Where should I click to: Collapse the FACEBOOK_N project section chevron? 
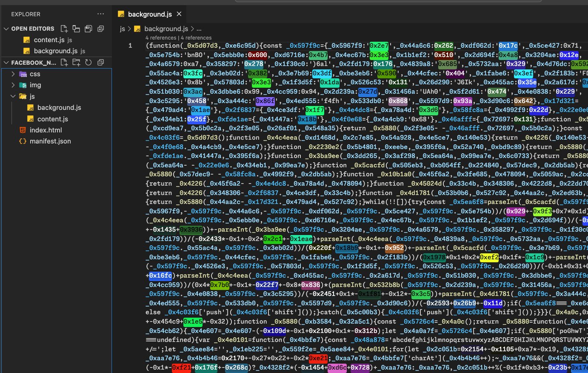(6, 63)
